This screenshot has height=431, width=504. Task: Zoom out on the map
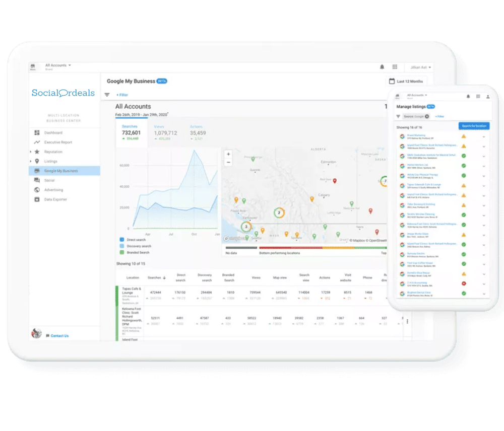pyautogui.click(x=228, y=163)
